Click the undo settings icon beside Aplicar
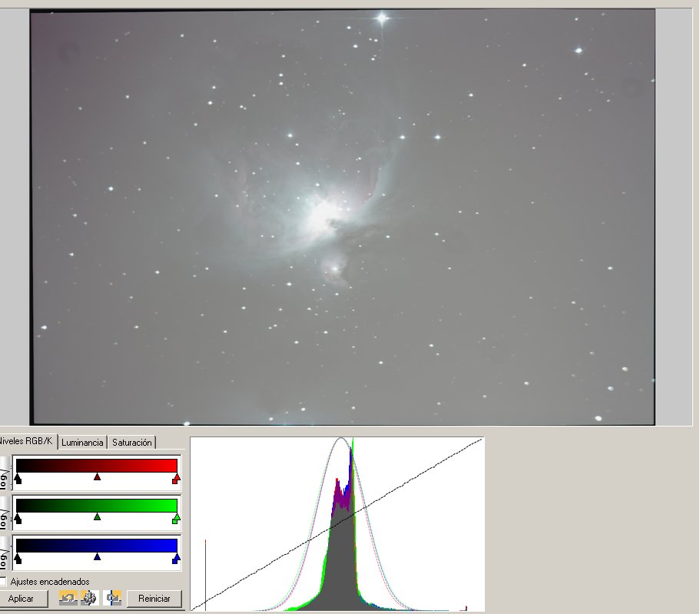The width and height of the screenshot is (700, 614). 68,598
